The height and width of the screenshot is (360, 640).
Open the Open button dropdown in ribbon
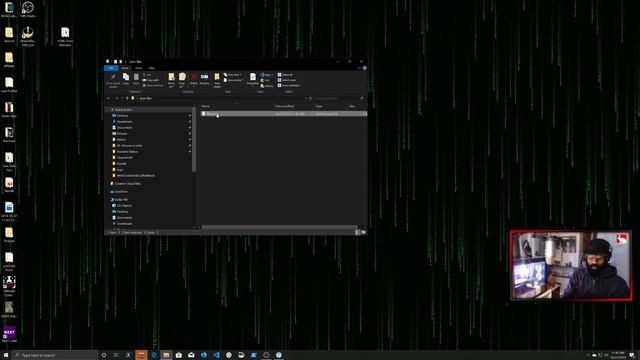coord(267,75)
